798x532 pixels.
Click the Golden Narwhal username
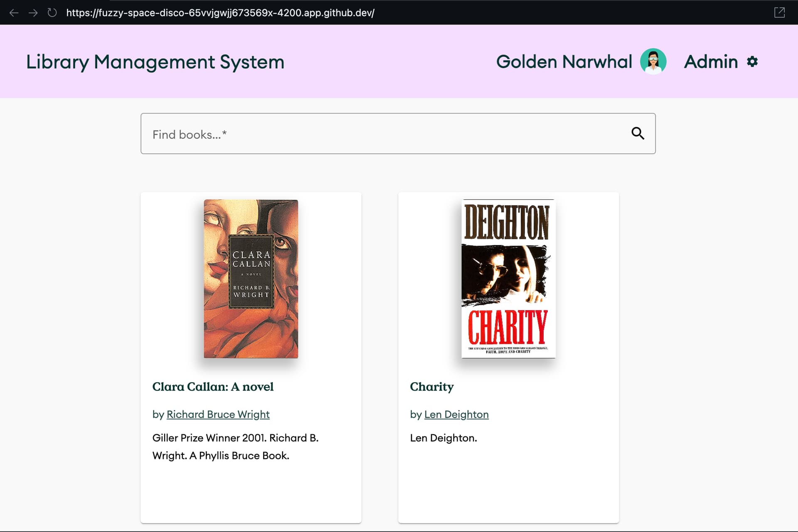564,61
